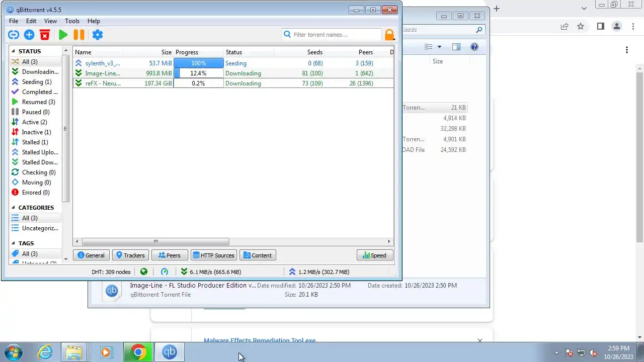
Task: Sort torrents by Name column header
Action: click(98, 52)
